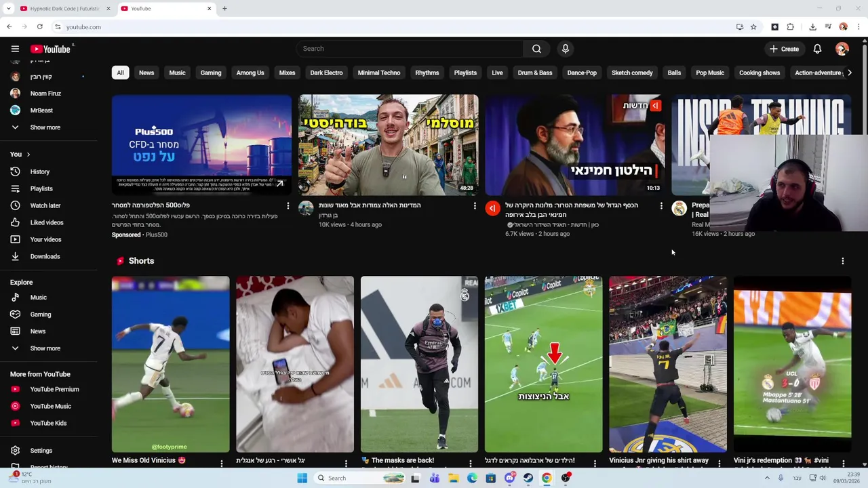Image resolution: width=868 pixels, height=488 pixels.
Task: Select the All category chip
Action: click(120, 73)
